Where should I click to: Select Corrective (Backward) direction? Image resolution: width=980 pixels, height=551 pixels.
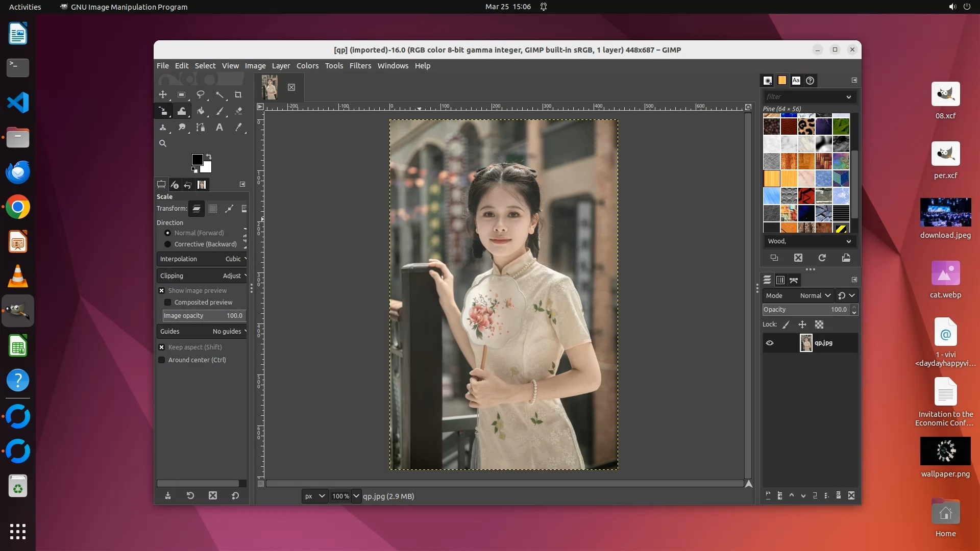(167, 244)
